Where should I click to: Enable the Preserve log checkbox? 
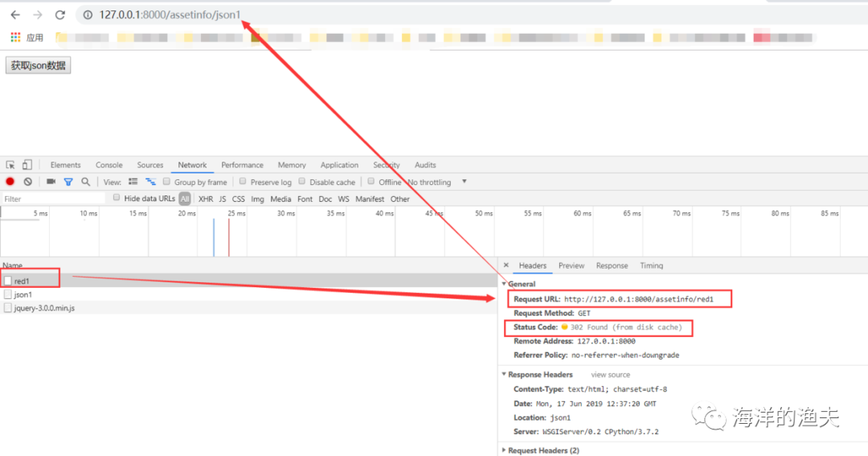(x=243, y=181)
